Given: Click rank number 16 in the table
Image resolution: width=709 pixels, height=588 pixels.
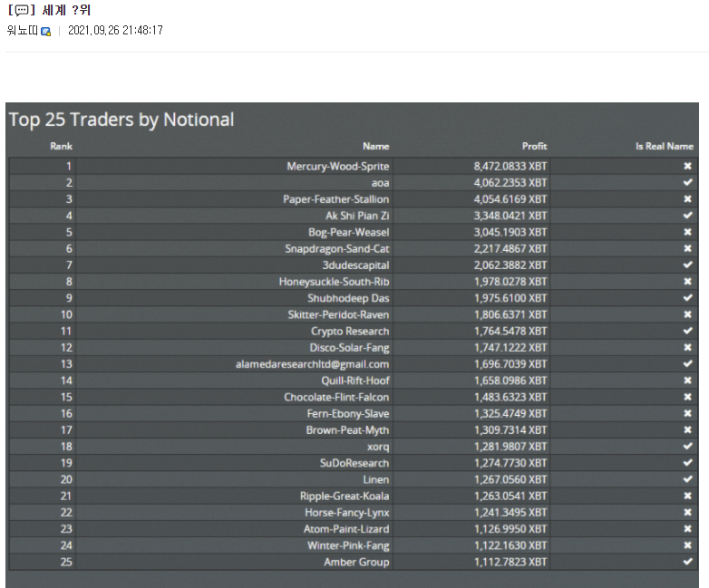Looking at the screenshot, I should pyautogui.click(x=66, y=414).
